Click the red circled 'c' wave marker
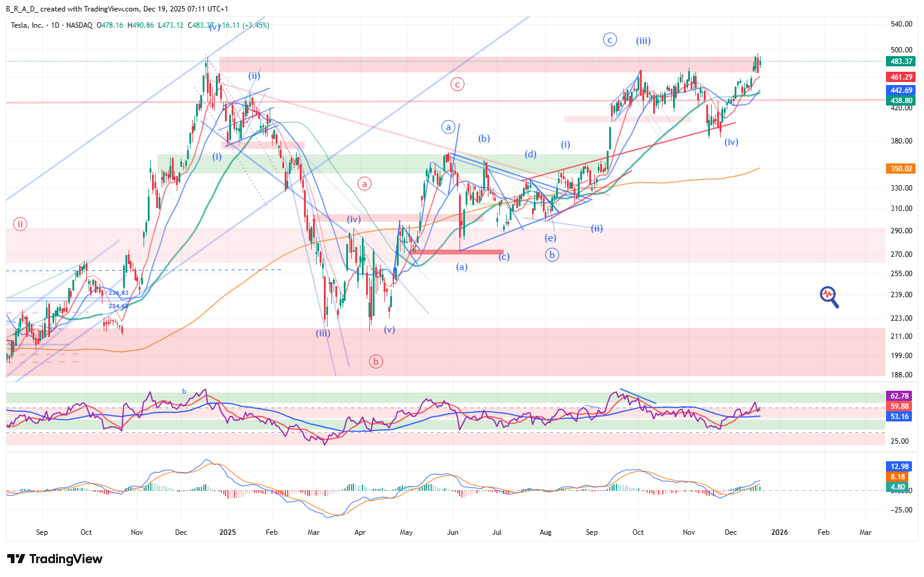This screenshot has height=577, width=924. pos(457,84)
